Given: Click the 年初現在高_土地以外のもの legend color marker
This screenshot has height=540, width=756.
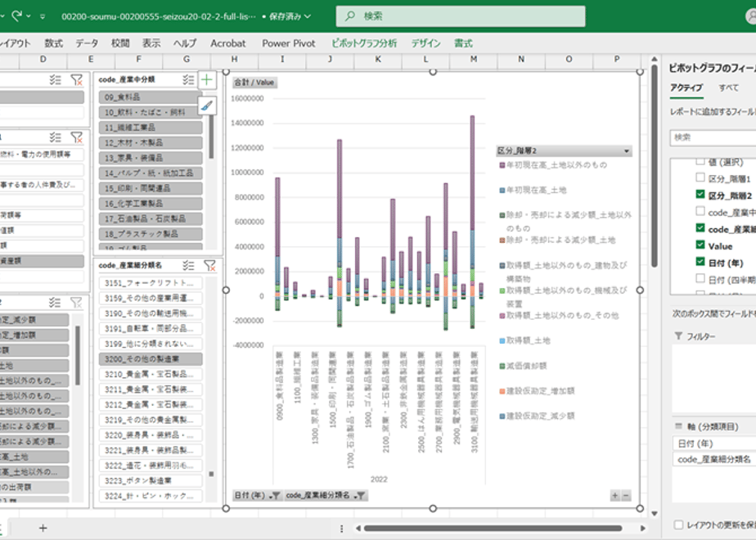Looking at the screenshot, I should pos(502,165).
